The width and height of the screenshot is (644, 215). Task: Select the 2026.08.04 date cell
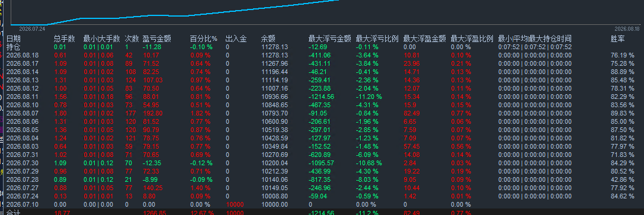click(23, 138)
